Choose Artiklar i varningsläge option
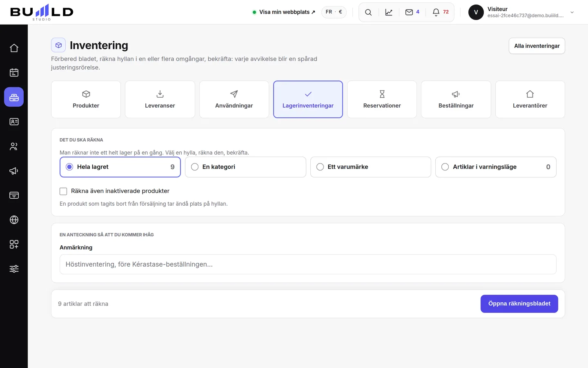Image resolution: width=588 pixels, height=368 pixels. tap(496, 167)
